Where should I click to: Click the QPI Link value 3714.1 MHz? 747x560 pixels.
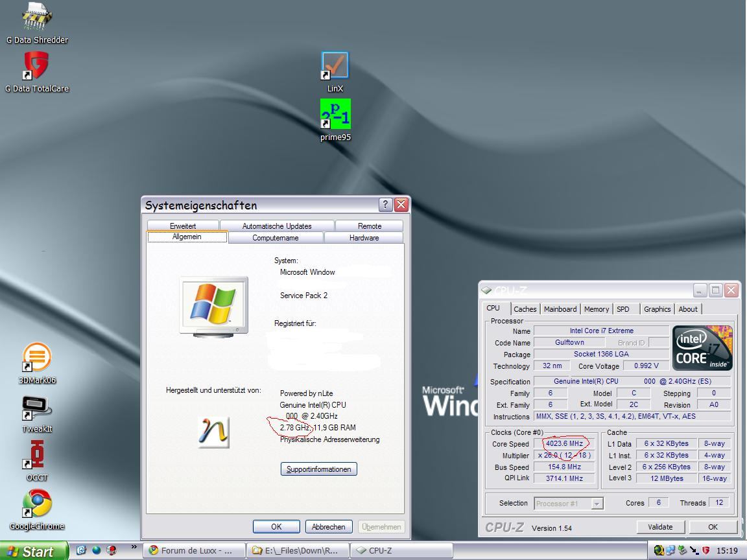565,478
